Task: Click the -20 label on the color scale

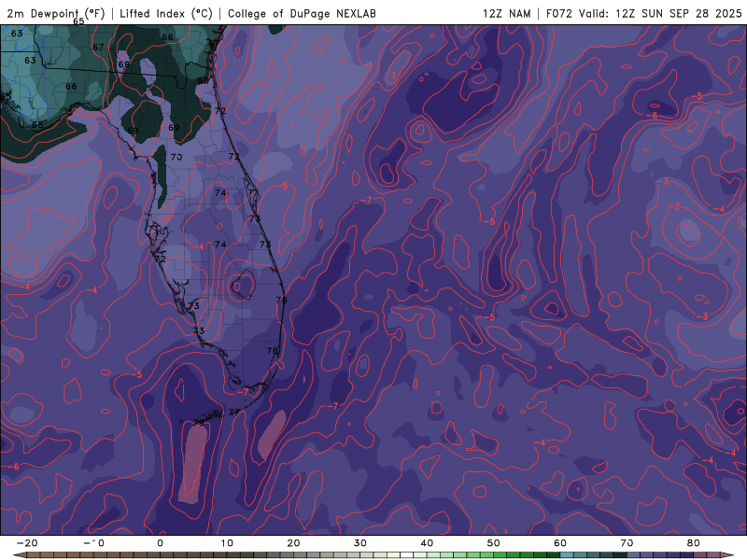Action: point(27,543)
